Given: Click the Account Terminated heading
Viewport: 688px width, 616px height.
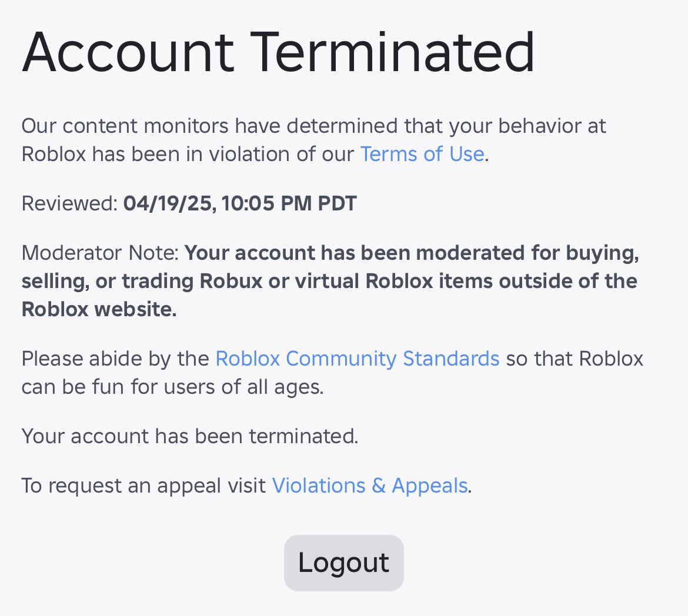Looking at the screenshot, I should (x=278, y=53).
